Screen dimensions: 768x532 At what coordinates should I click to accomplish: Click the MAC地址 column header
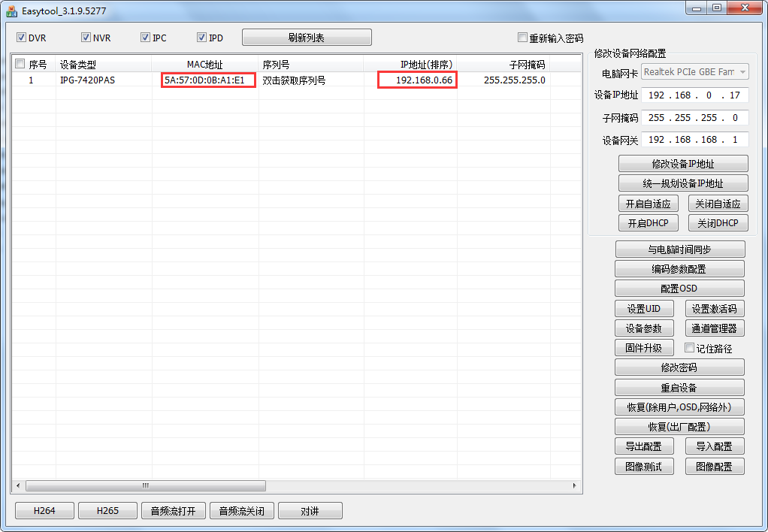[204, 64]
